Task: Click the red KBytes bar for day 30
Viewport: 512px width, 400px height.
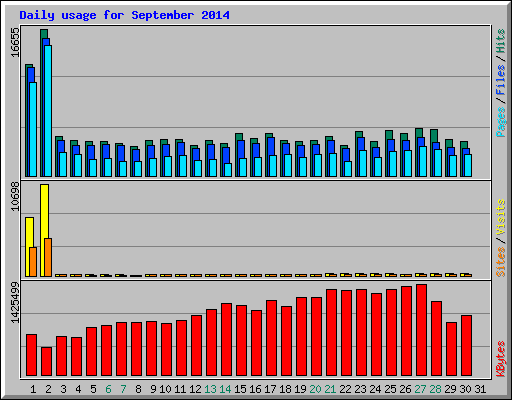Action: (466, 346)
